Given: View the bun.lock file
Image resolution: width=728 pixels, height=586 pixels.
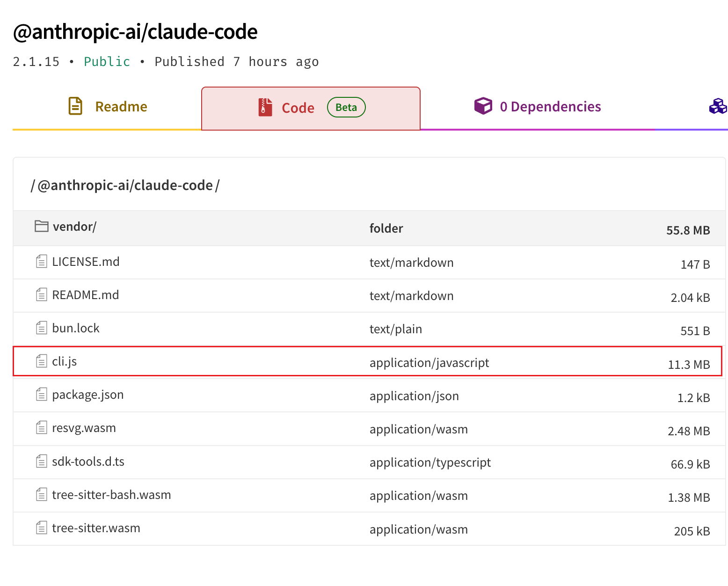Looking at the screenshot, I should pos(76,328).
